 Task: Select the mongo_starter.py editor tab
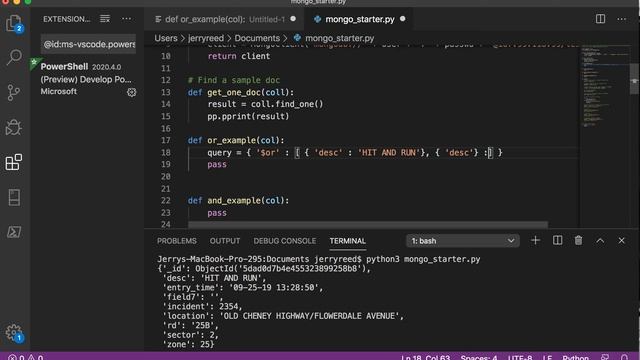click(359, 19)
